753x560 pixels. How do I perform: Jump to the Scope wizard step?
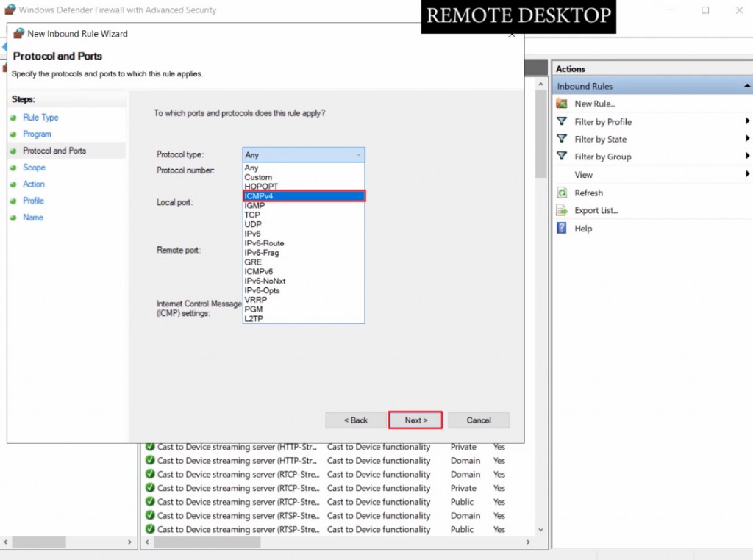point(34,167)
